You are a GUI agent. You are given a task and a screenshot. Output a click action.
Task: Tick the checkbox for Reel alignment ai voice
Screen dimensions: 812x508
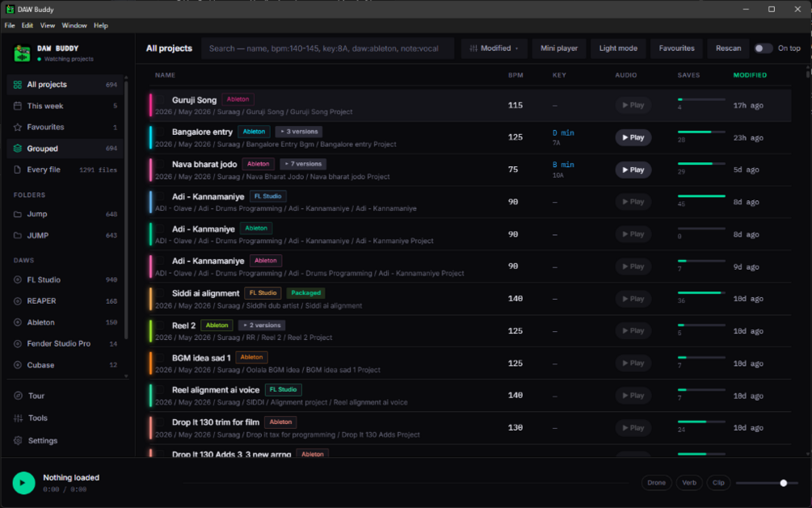pos(161,389)
